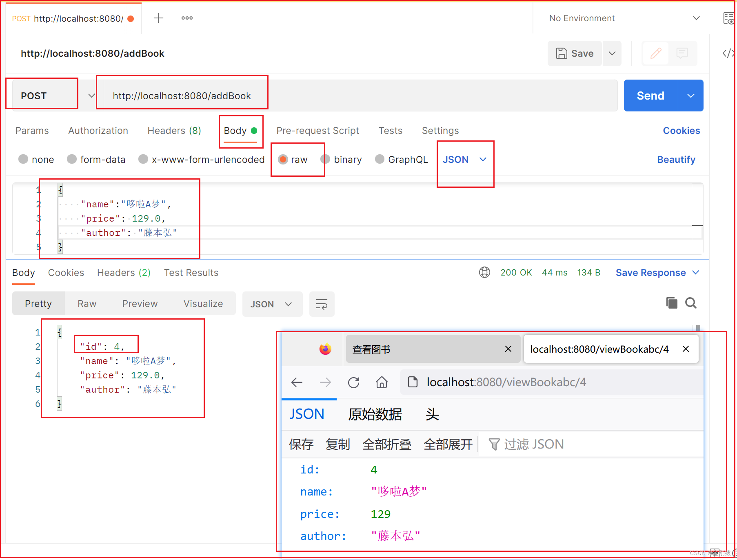The image size is (737, 560).
Task: Select x-www-form-urlencoded radio button
Action: click(x=143, y=159)
